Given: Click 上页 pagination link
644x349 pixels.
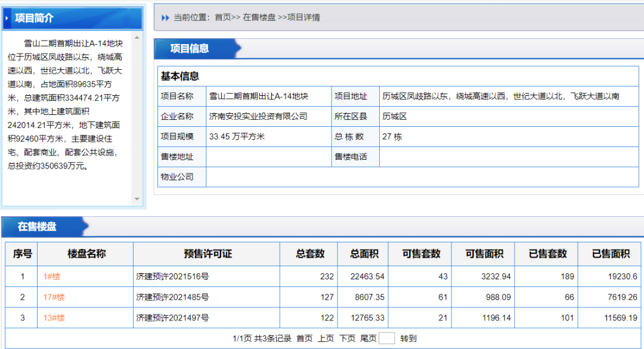Looking at the screenshot, I should (x=326, y=338).
